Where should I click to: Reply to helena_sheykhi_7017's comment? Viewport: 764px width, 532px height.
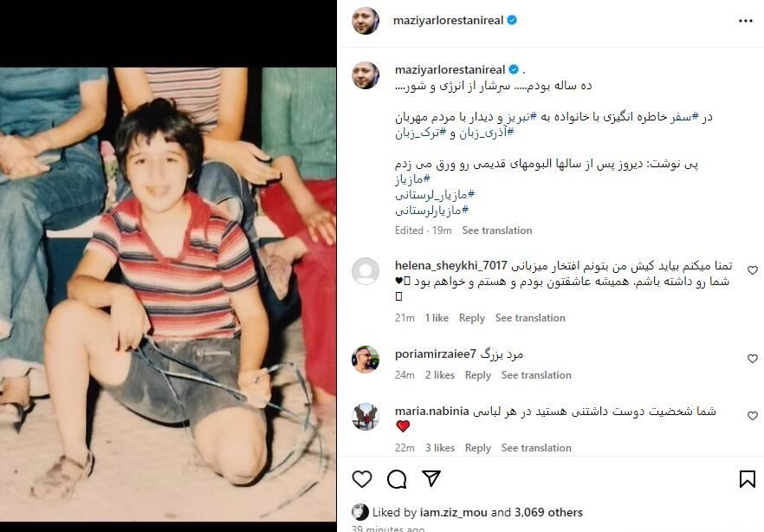pos(471,318)
